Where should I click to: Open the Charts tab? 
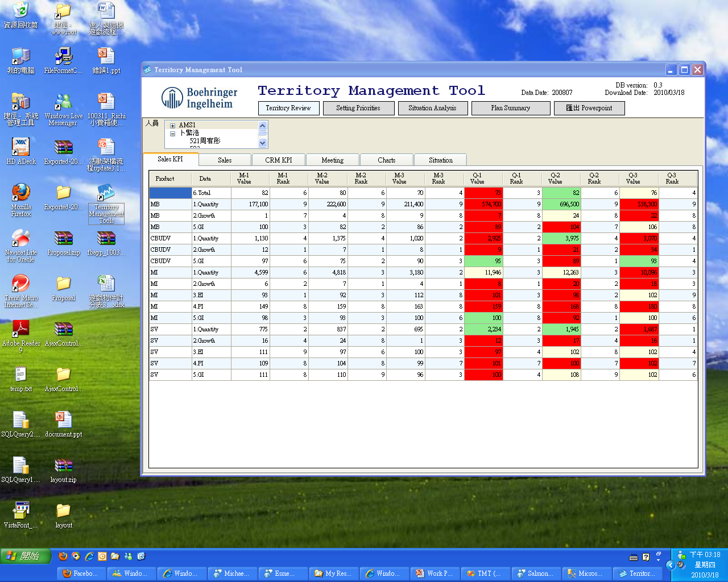[x=386, y=160]
